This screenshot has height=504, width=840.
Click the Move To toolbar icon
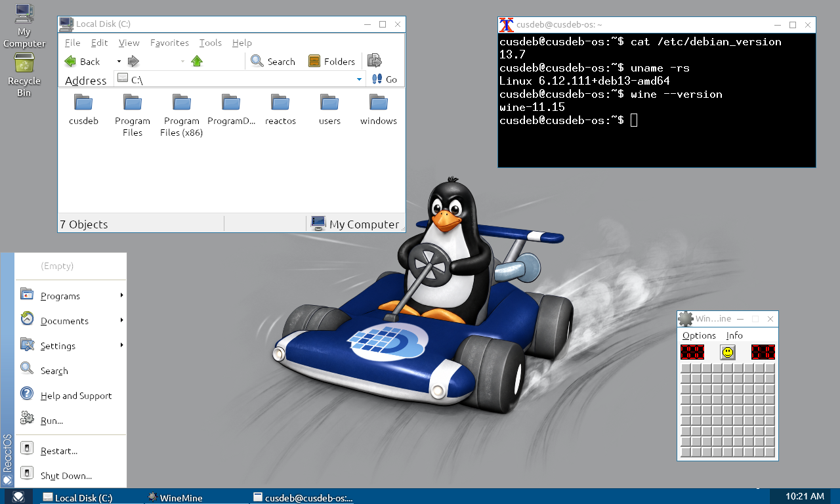click(x=375, y=61)
